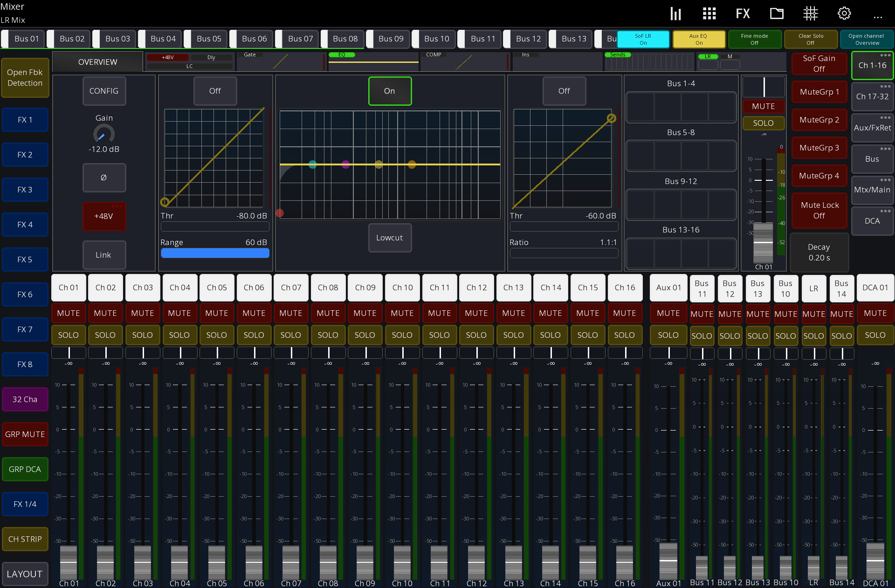895x588 pixels.
Task: Select the cyan EQ band point
Action: click(312, 164)
